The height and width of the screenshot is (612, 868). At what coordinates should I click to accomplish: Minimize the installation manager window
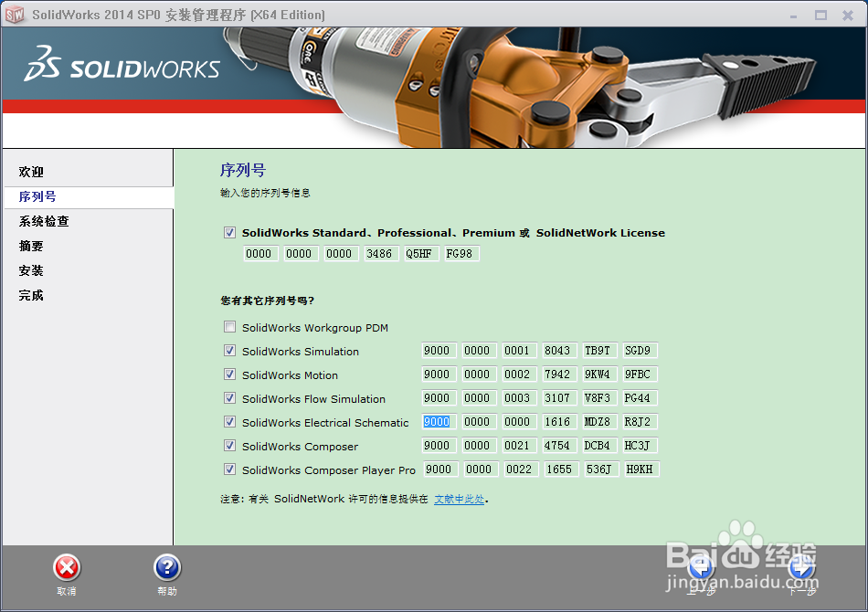coord(793,16)
